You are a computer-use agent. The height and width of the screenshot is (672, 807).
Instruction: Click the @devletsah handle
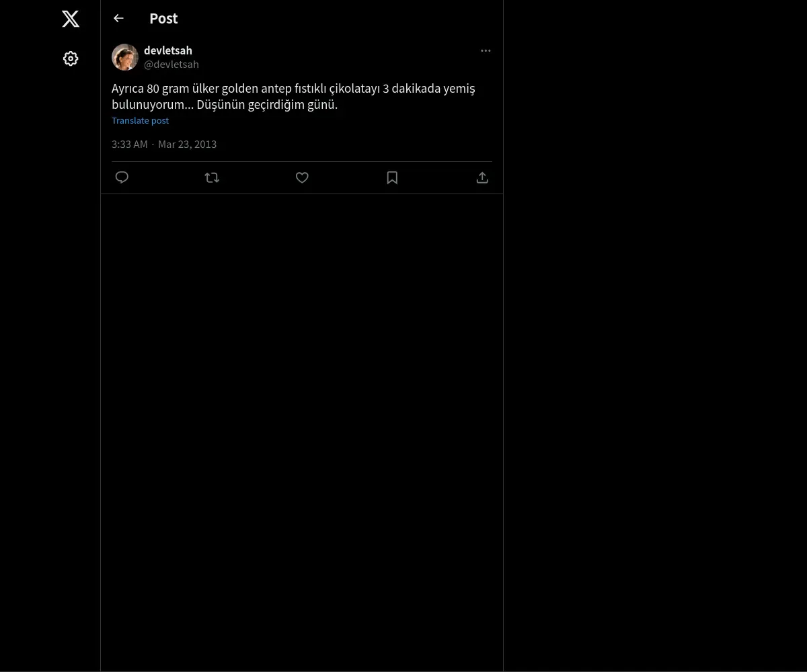tap(171, 65)
